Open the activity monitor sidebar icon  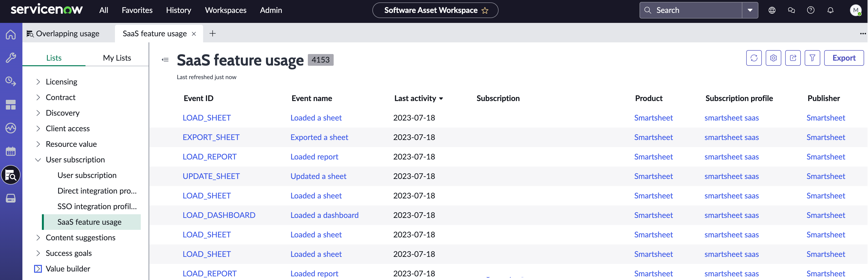[11, 128]
